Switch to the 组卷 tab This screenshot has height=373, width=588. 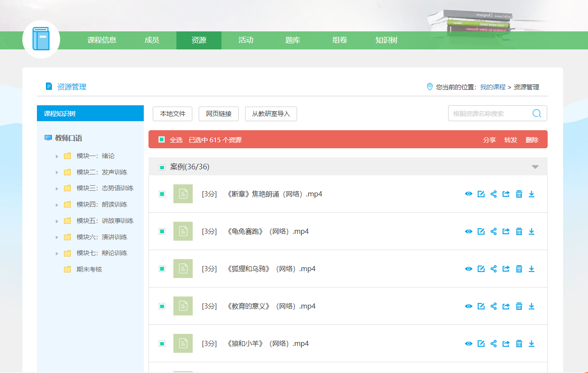(x=339, y=40)
